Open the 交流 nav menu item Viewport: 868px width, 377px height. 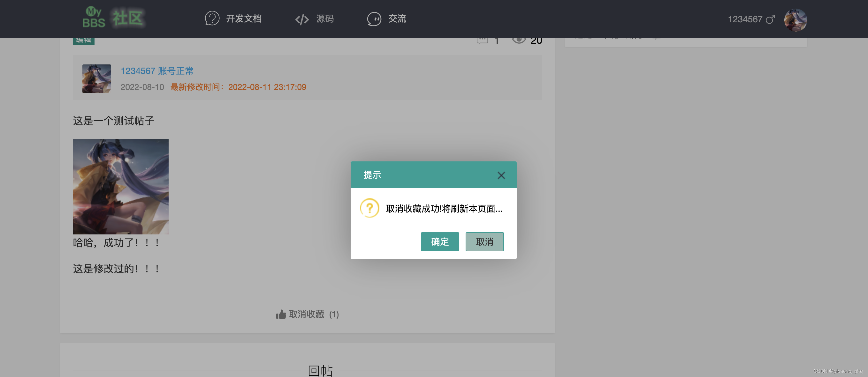[x=397, y=18]
